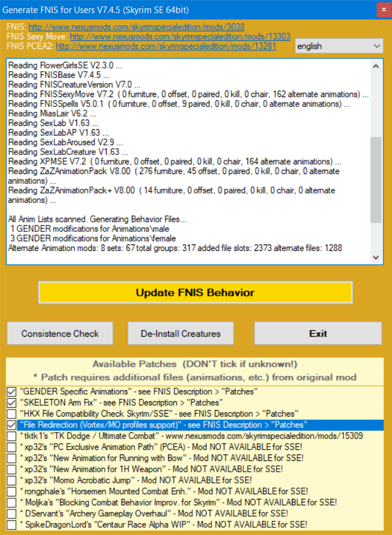
Task: Uncheck the GENDER Specific Animations patch
Action: pyautogui.click(x=12, y=392)
